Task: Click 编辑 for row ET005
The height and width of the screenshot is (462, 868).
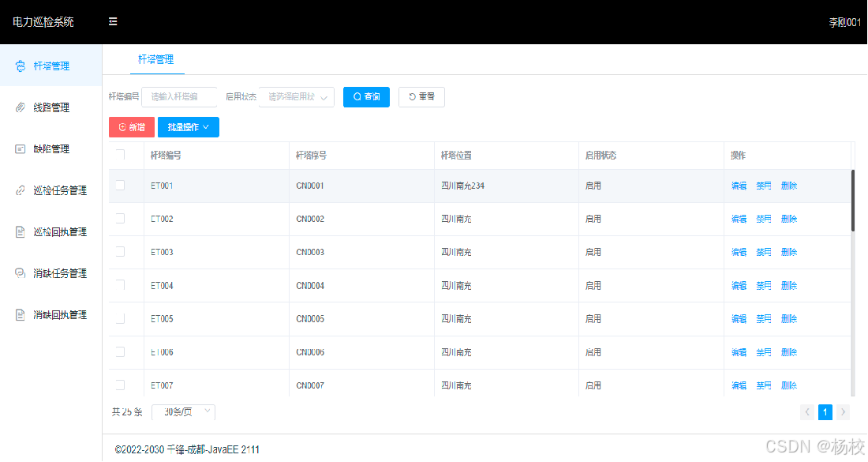Action: coord(739,318)
